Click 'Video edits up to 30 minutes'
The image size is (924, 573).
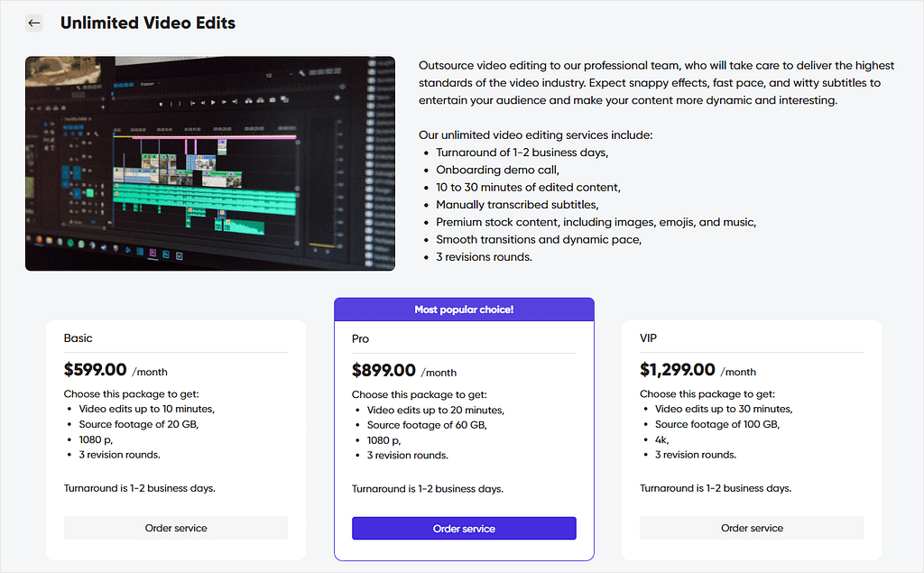coord(724,409)
